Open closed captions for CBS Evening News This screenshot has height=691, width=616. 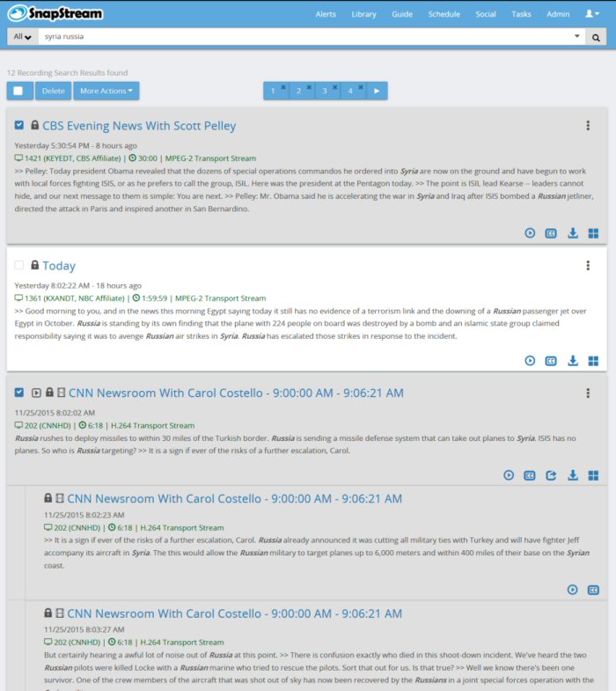[551, 233]
